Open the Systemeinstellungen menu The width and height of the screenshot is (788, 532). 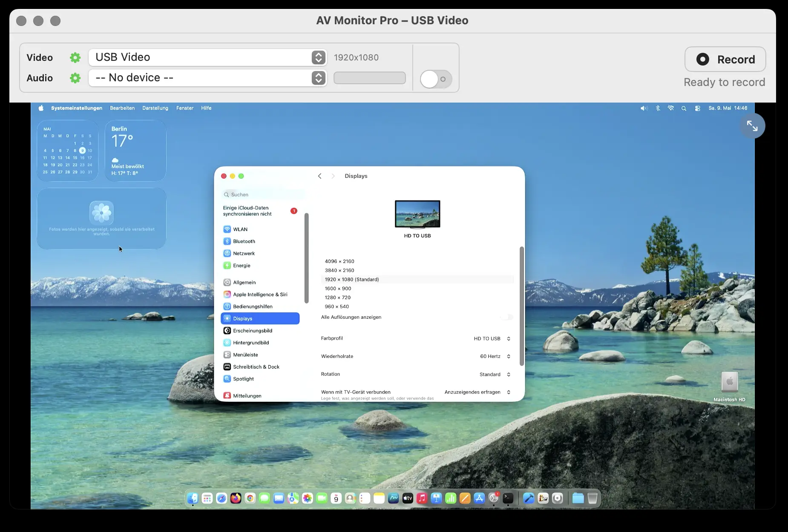pyautogui.click(x=77, y=108)
